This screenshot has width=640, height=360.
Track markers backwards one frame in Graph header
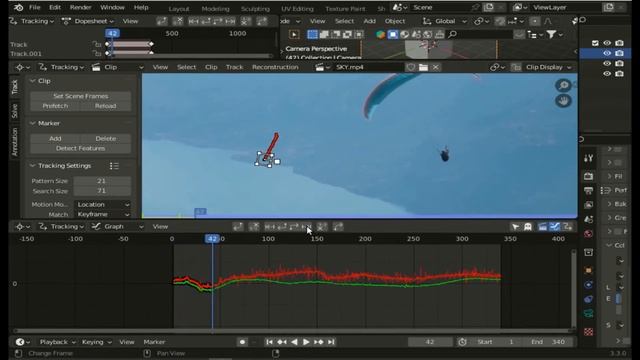[x=282, y=227]
